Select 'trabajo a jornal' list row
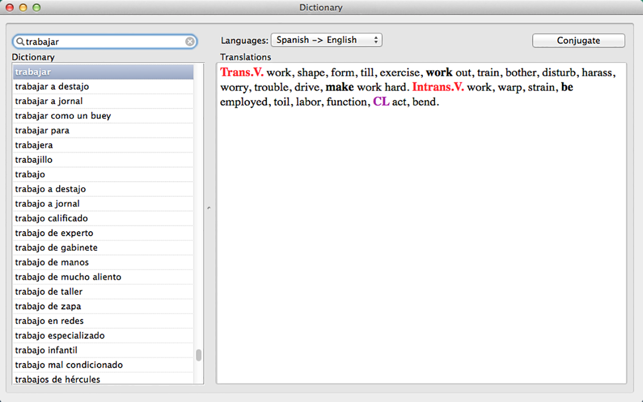This screenshot has height=402, width=643. pos(103,203)
